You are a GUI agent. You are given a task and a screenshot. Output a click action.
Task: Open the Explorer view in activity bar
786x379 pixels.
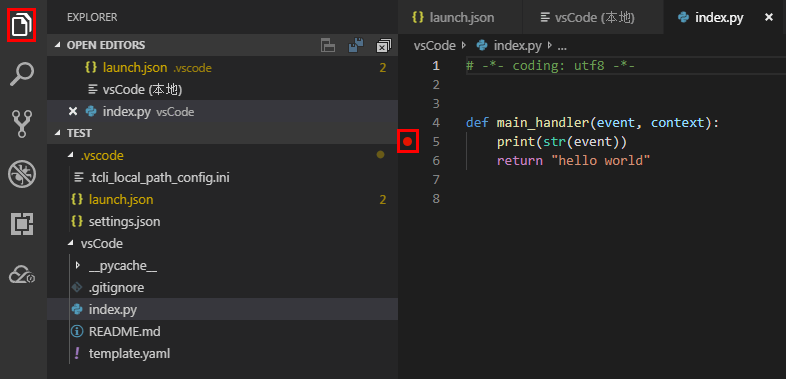coord(22,25)
